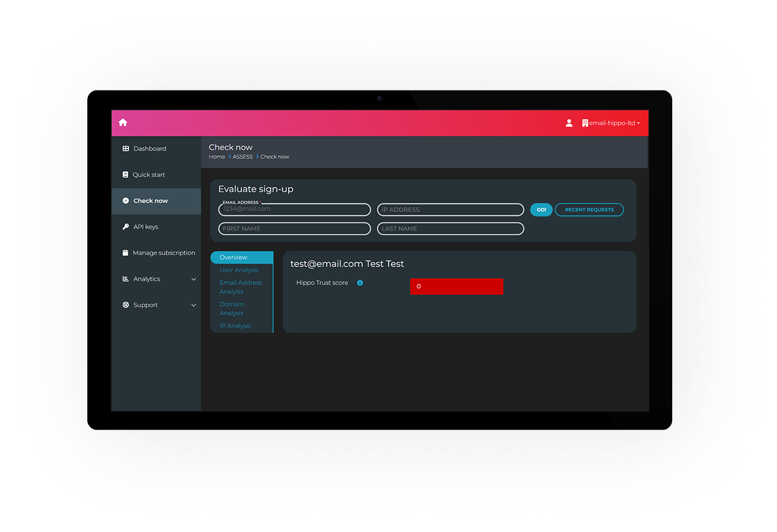Click the 'test@email.com Test Test' heading
The image size is (777, 532).
click(x=347, y=264)
